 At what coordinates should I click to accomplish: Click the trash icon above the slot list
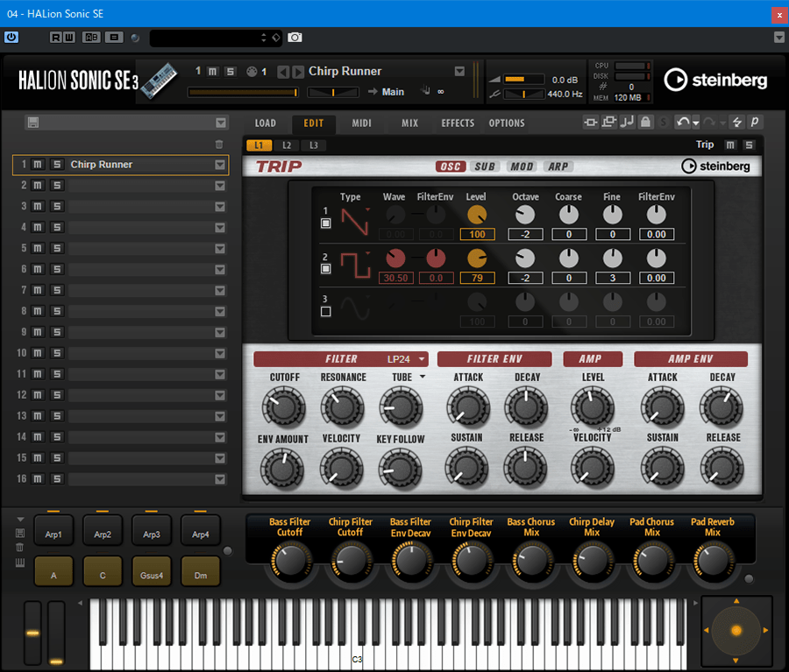coord(219,145)
